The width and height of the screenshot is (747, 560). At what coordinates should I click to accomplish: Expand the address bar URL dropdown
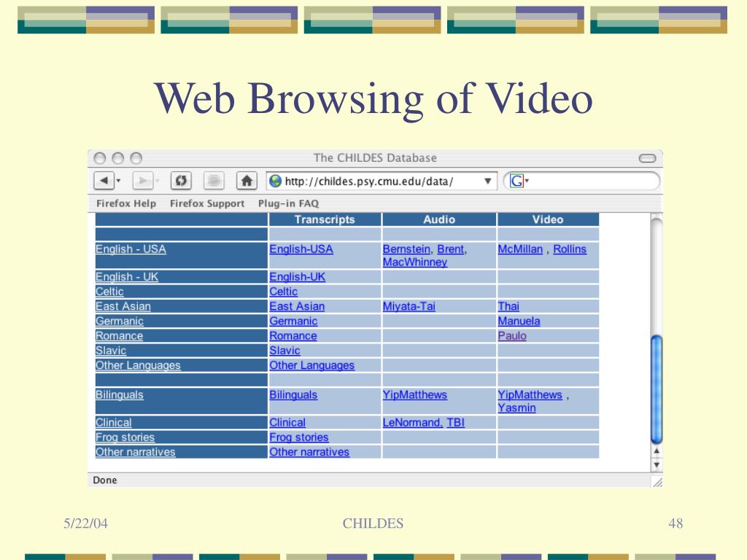(488, 181)
